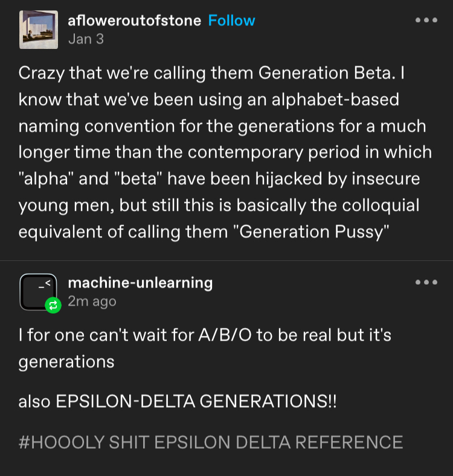The width and height of the screenshot is (453, 476).
Task: Click the words 'Generation Beta' in the post
Action: coord(321,73)
